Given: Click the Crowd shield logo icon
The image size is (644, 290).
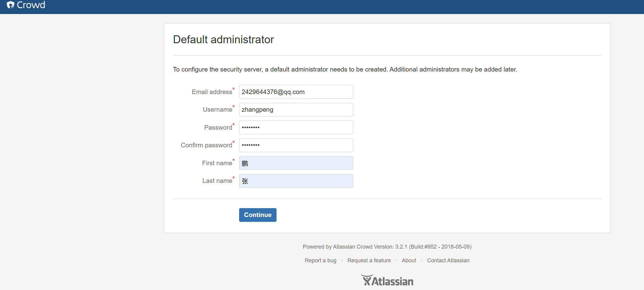Looking at the screenshot, I should pos(11,5).
